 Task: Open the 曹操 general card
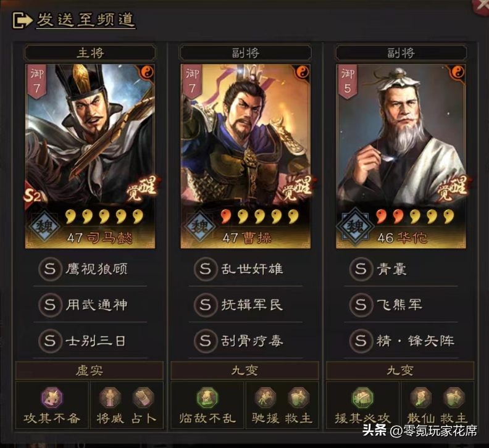[246, 156]
